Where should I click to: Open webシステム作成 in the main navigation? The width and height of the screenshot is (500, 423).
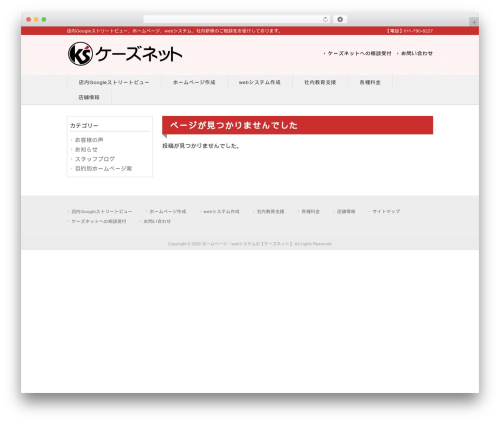click(260, 82)
